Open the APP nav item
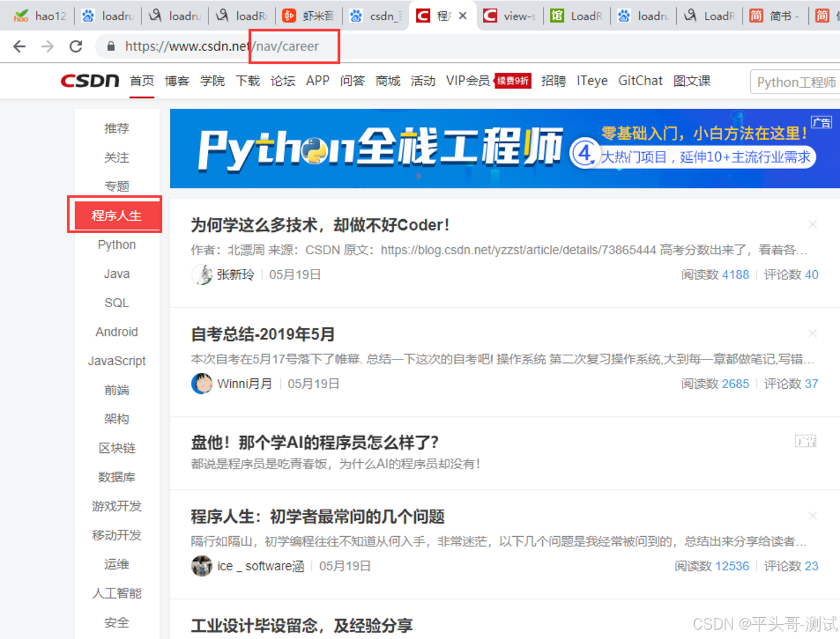Viewport: 840px width, 639px height. click(x=318, y=81)
